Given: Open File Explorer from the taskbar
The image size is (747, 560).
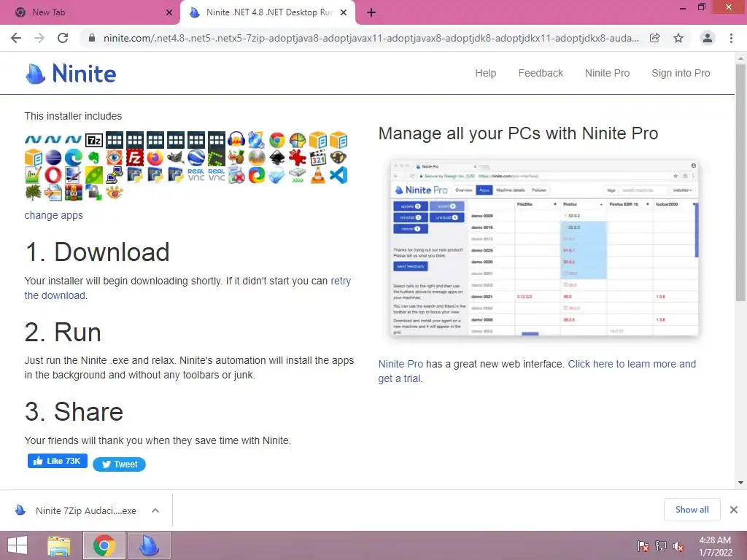Looking at the screenshot, I should (59, 545).
